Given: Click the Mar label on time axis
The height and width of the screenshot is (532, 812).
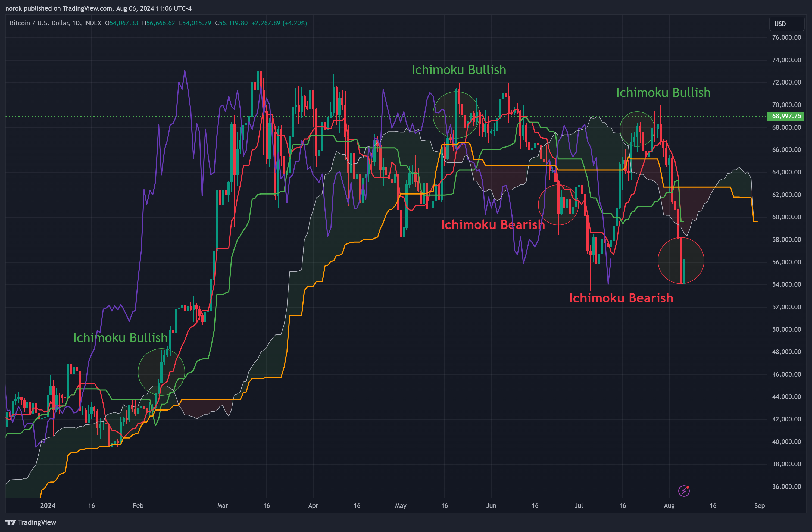Looking at the screenshot, I should [223, 505].
